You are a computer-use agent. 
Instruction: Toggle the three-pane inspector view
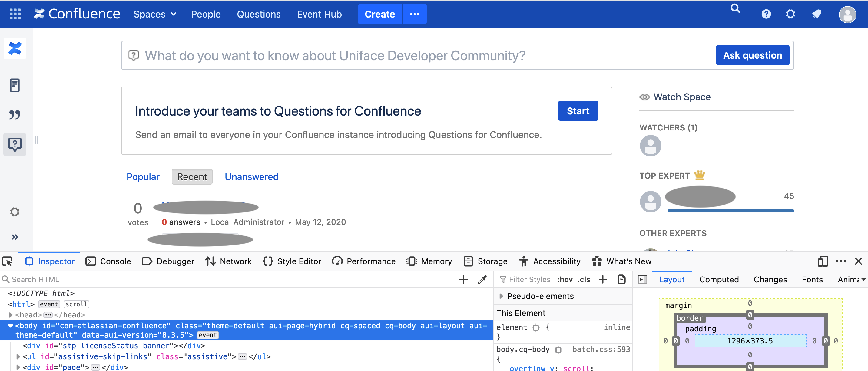click(643, 279)
